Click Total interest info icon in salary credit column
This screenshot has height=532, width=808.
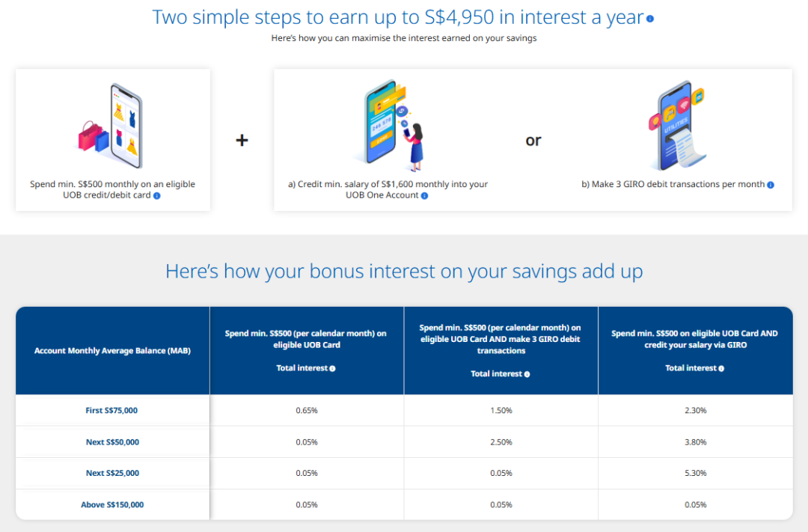pyautogui.click(x=721, y=369)
